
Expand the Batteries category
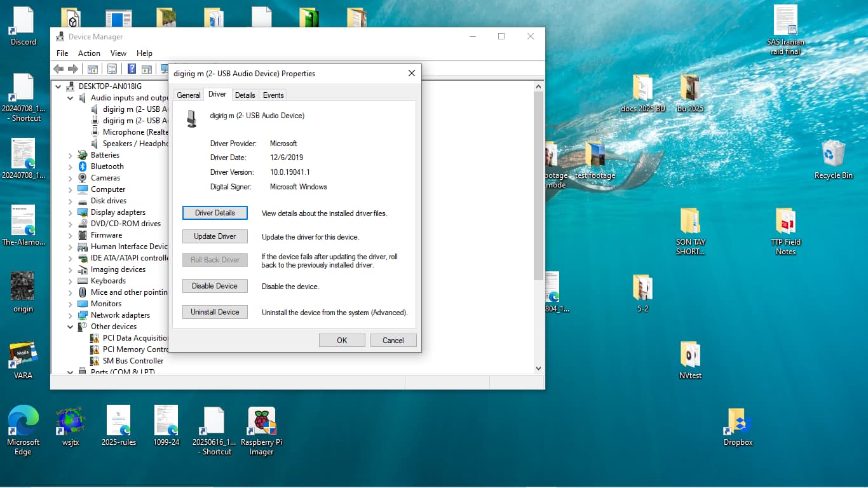tap(71, 155)
